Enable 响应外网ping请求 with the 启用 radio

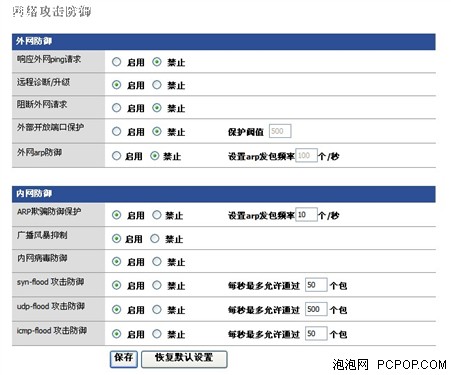[116, 62]
